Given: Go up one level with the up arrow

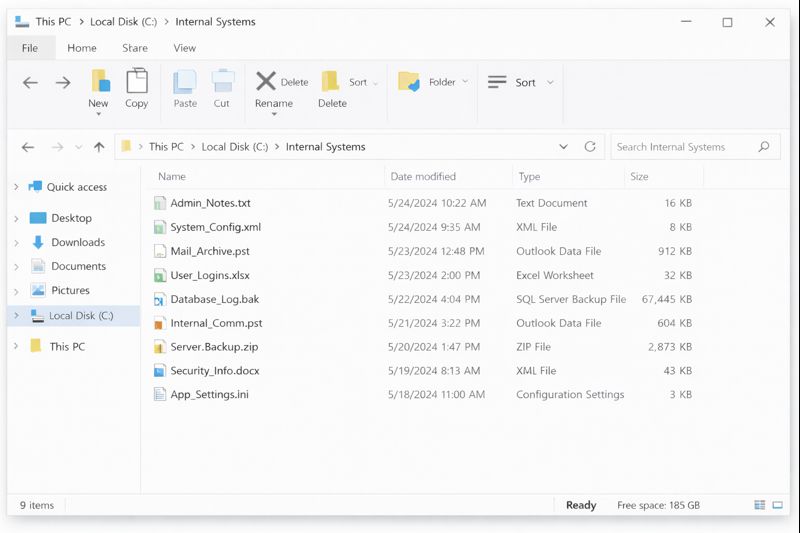Looking at the screenshot, I should (99, 147).
